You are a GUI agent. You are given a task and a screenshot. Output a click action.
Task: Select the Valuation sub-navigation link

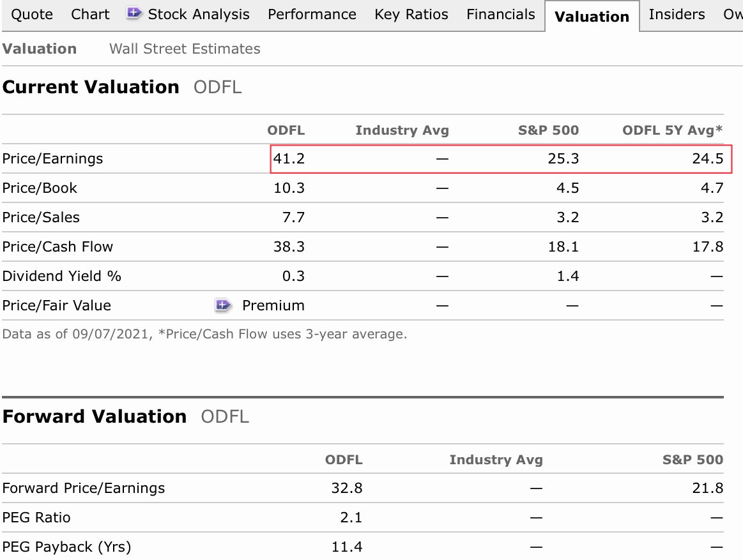point(40,49)
